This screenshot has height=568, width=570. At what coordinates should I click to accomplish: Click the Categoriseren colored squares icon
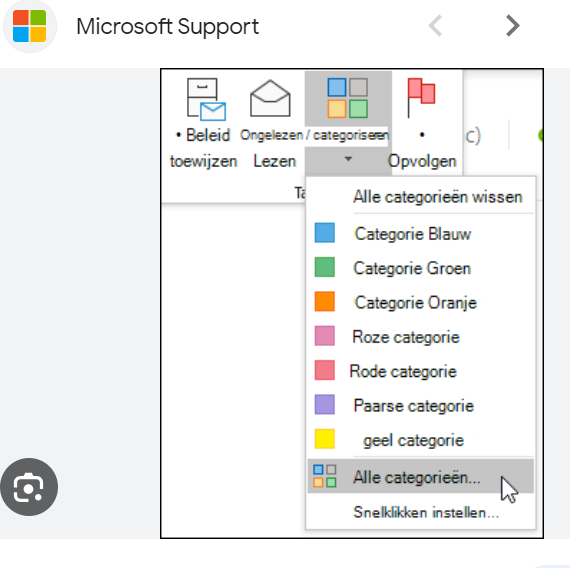[x=348, y=98]
